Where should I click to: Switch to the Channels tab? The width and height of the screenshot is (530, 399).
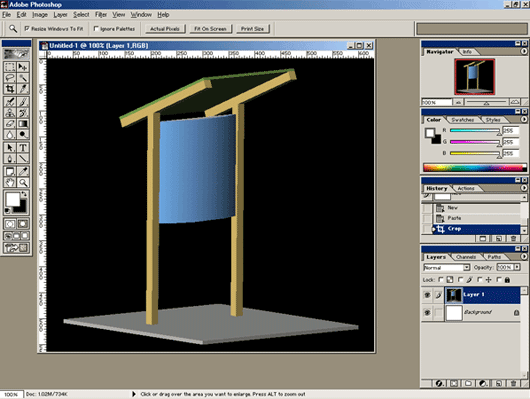point(466,257)
